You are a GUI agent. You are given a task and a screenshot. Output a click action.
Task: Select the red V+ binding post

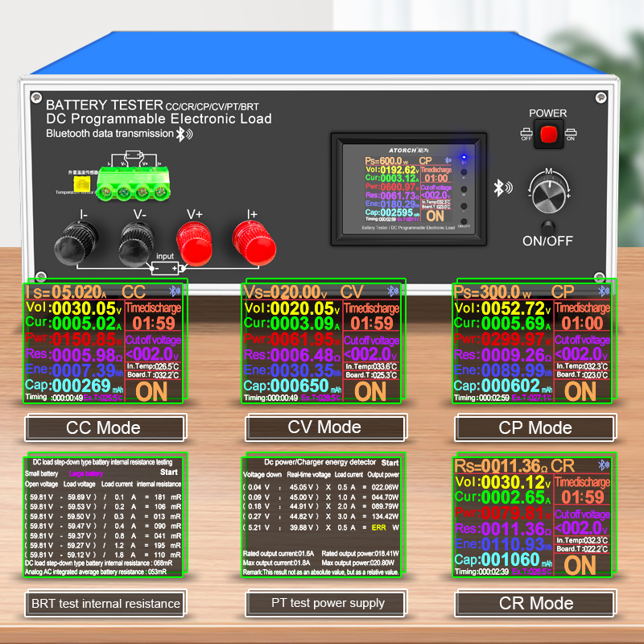tap(195, 243)
